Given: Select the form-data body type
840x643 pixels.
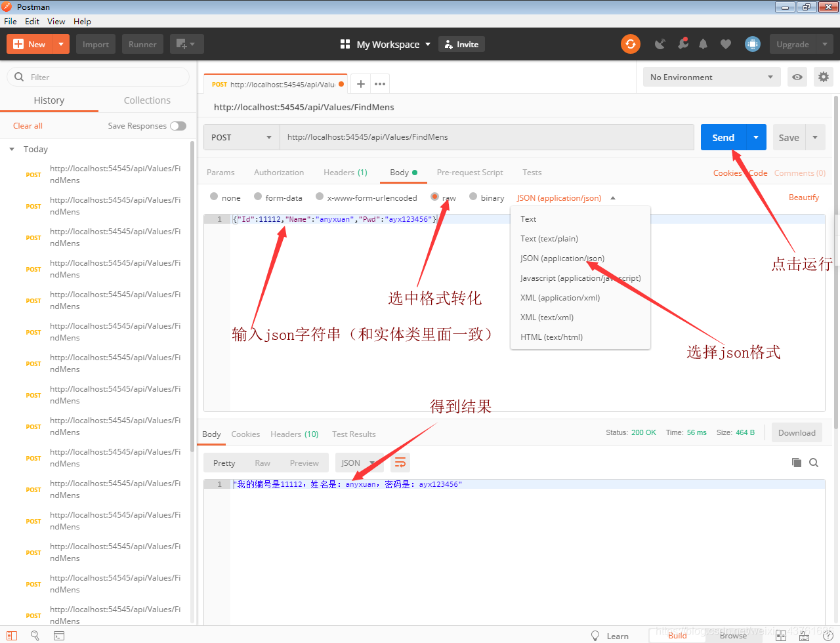Looking at the screenshot, I should pos(258,196).
